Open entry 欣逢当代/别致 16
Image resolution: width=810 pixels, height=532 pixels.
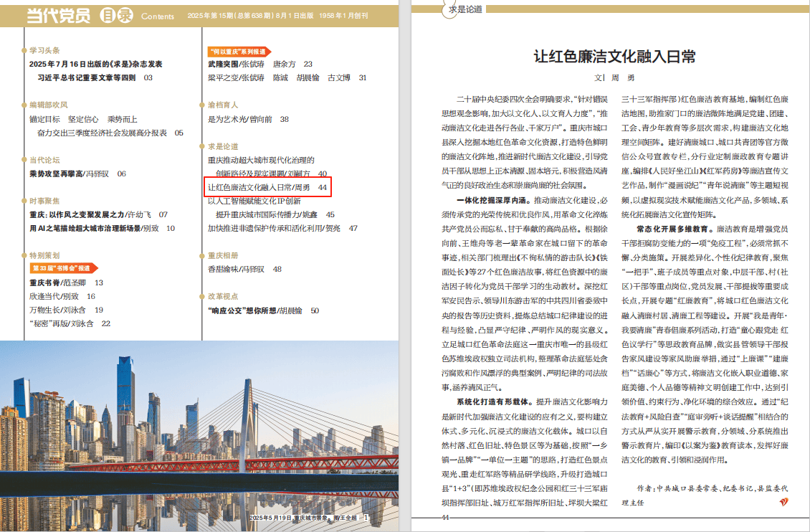[x=62, y=297]
